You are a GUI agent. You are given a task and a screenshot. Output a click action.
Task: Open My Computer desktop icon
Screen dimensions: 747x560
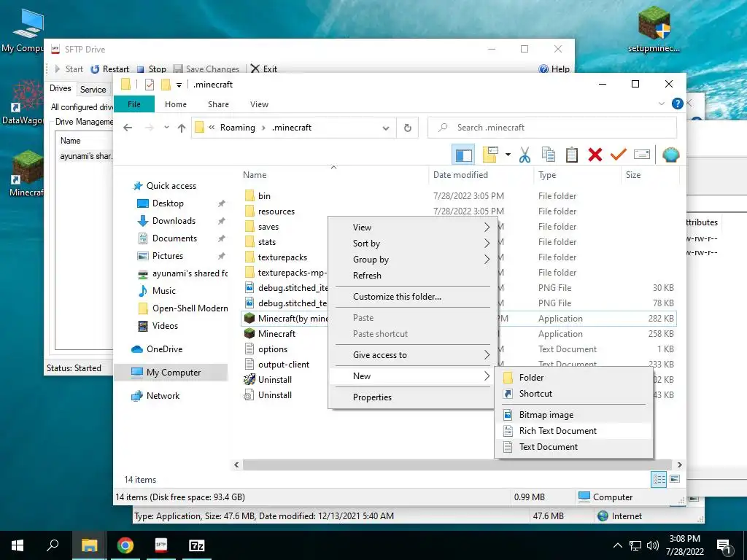coord(23,31)
